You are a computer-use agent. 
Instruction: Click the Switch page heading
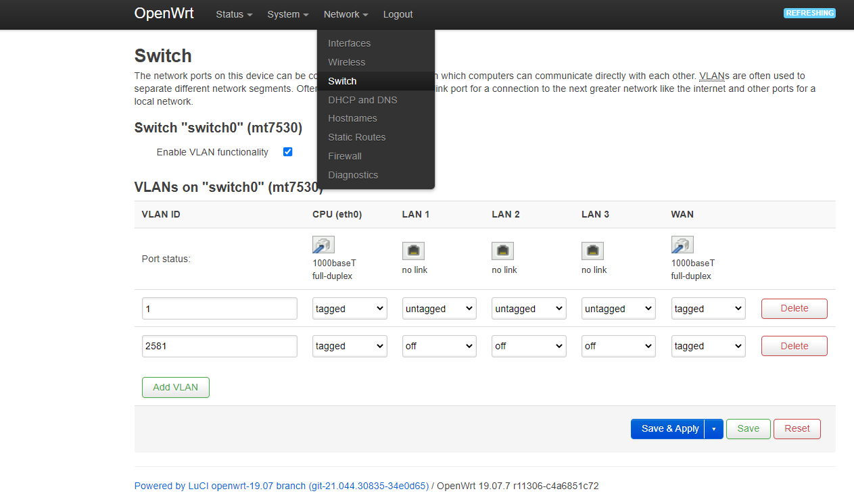pos(163,55)
